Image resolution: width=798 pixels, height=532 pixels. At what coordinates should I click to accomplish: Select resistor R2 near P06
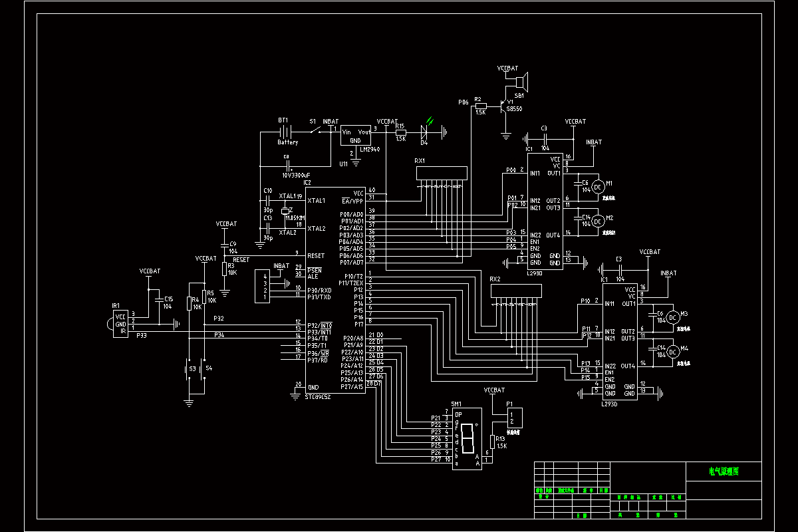coord(481,106)
